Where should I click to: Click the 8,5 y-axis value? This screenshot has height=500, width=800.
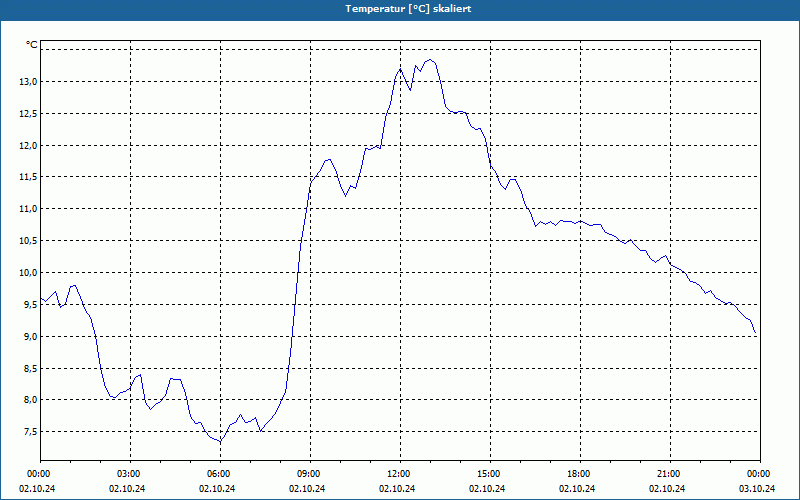point(30,368)
